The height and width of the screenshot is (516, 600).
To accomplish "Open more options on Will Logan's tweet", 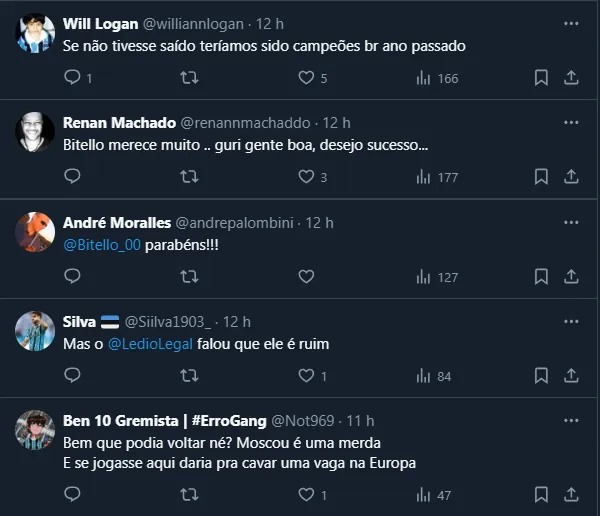I will click(570, 22).
